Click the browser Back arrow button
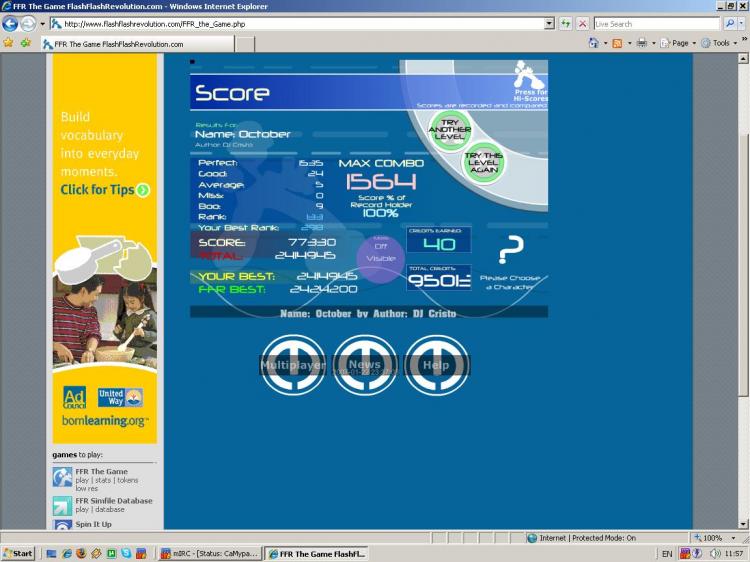750x562 pixels. point(11,23)
